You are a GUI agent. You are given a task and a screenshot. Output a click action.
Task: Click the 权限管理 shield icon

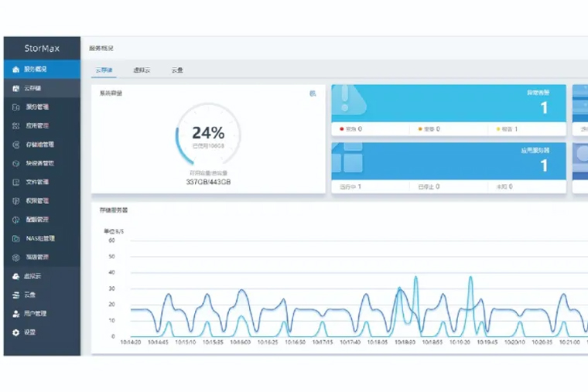[x=16, y=201]
